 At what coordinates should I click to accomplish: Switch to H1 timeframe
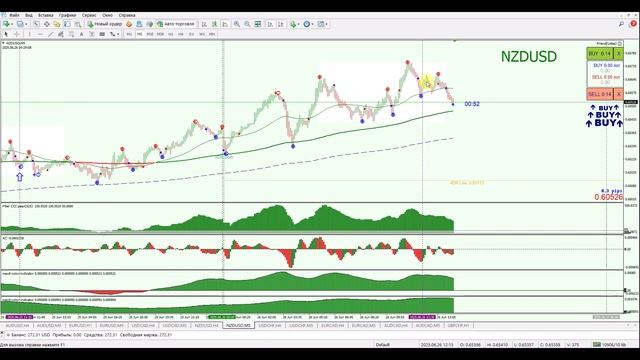click(x=171, y=34)
